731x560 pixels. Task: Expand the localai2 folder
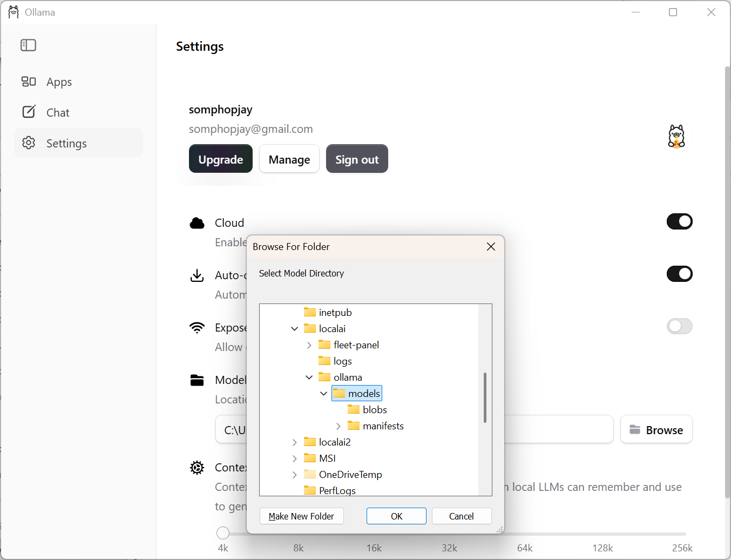pos(294,442)
